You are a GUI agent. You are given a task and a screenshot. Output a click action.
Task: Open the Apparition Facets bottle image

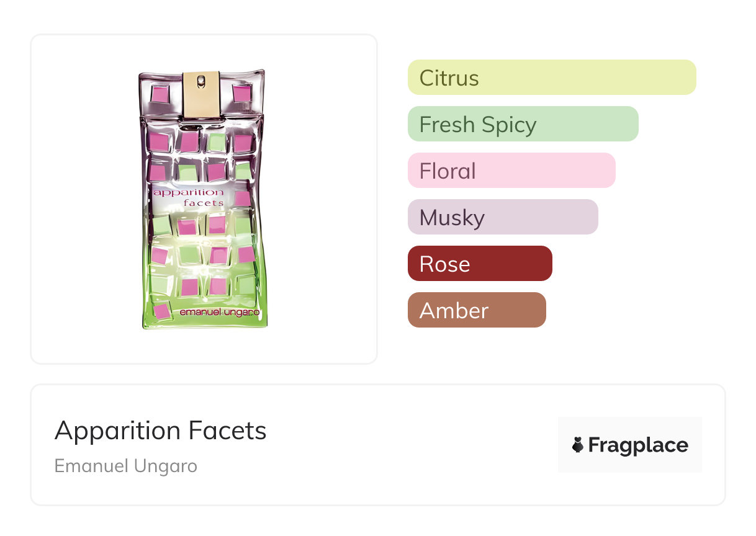204,199
